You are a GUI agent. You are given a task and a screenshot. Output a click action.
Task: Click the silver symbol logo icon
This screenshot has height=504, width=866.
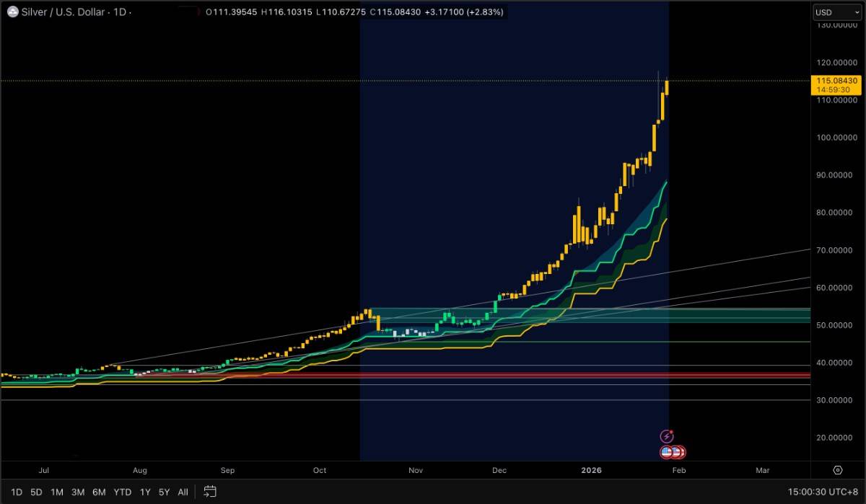point(12,12)
